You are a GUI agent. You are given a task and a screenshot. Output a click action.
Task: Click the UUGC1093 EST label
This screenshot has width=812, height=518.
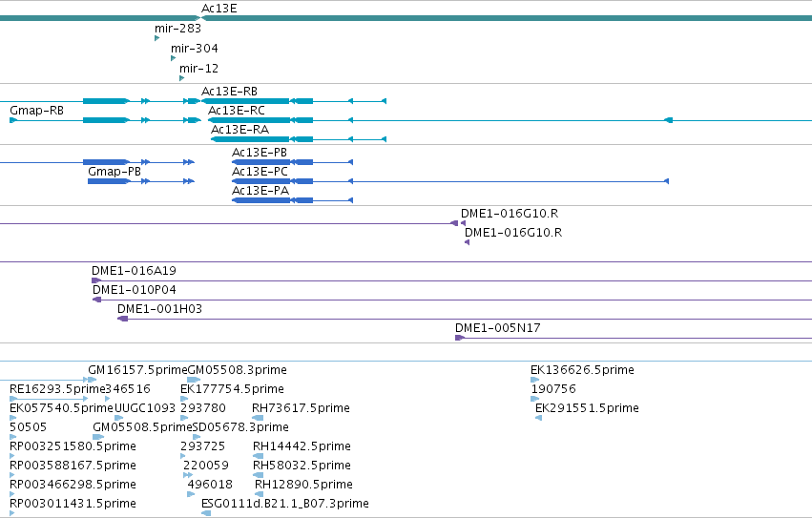pos(145,408)
